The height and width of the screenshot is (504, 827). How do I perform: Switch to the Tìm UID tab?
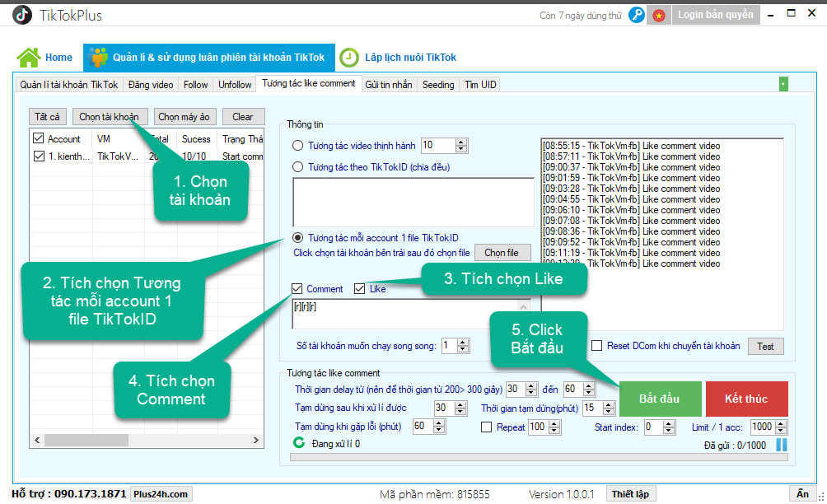[480, 84]
